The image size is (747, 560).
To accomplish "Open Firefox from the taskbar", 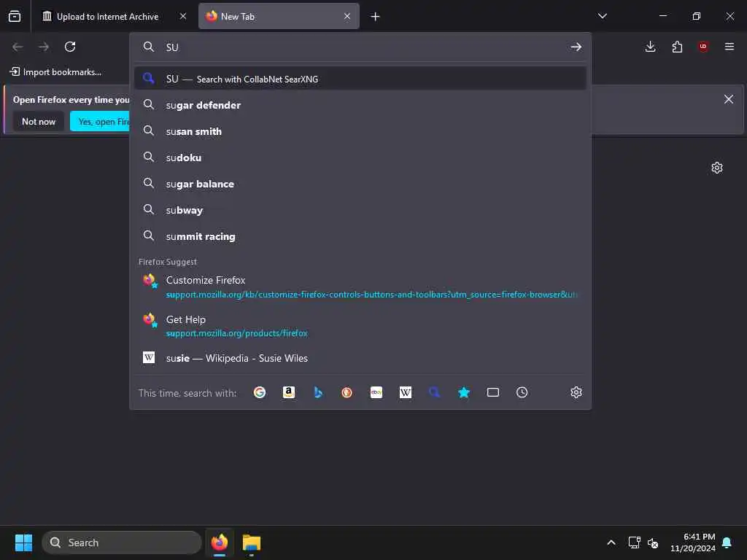I will 220,542.
